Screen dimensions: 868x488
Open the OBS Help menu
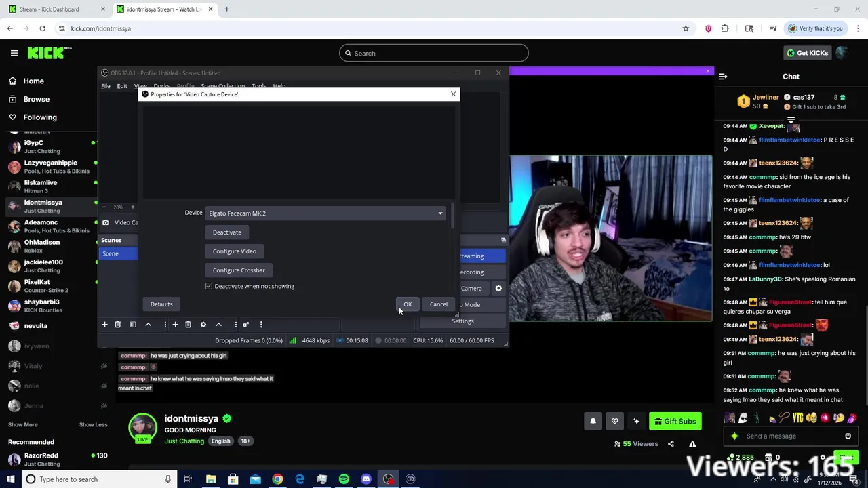(279, 86)
